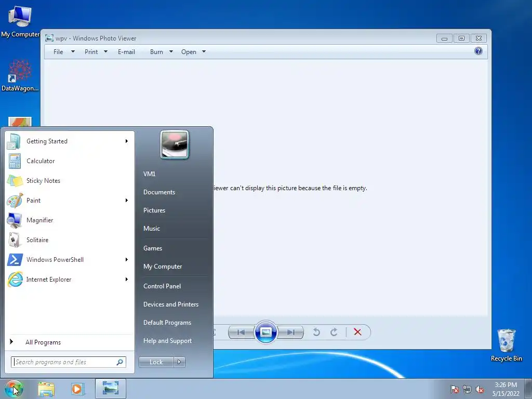
Task: Open Control Panel
Action: [x=162, y=286]
